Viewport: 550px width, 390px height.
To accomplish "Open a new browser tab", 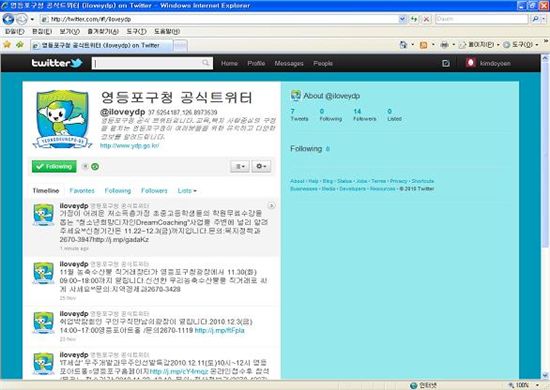I will 180,46.
